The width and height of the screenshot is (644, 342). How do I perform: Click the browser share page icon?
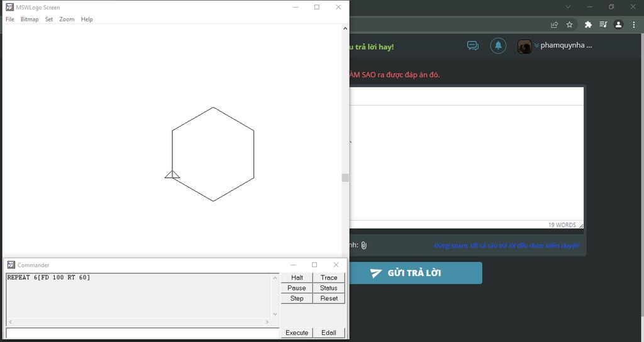(555, 25)
